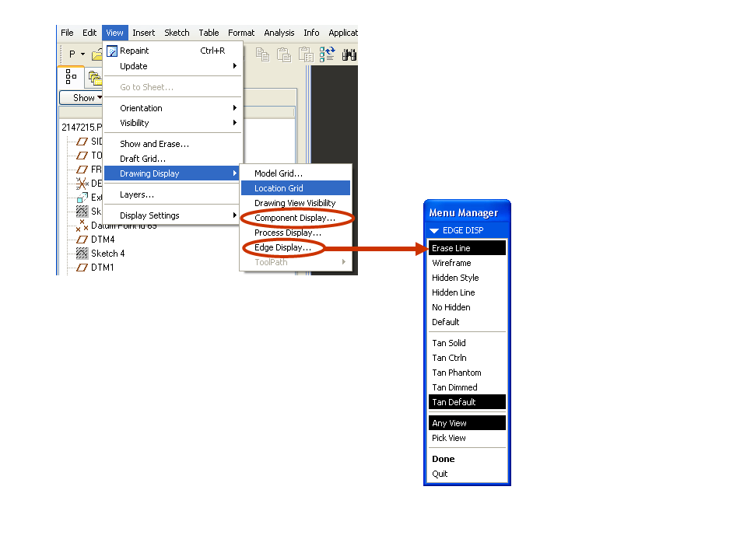Image resolution: width=747 pixels, height=560 pixels.
Task: Select Erase Line in Menu Manager
Action: [467, 248]
